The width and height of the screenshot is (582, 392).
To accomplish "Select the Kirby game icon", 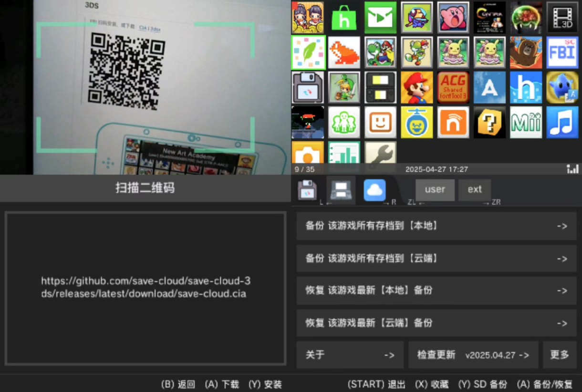I will (453, 18).
